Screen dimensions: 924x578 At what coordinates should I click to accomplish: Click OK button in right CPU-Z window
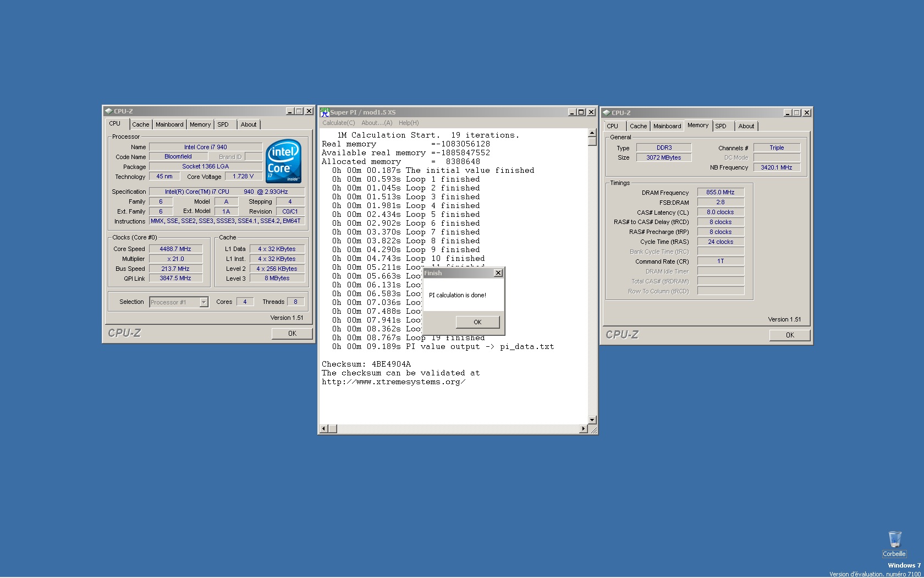tap(790, 335)
